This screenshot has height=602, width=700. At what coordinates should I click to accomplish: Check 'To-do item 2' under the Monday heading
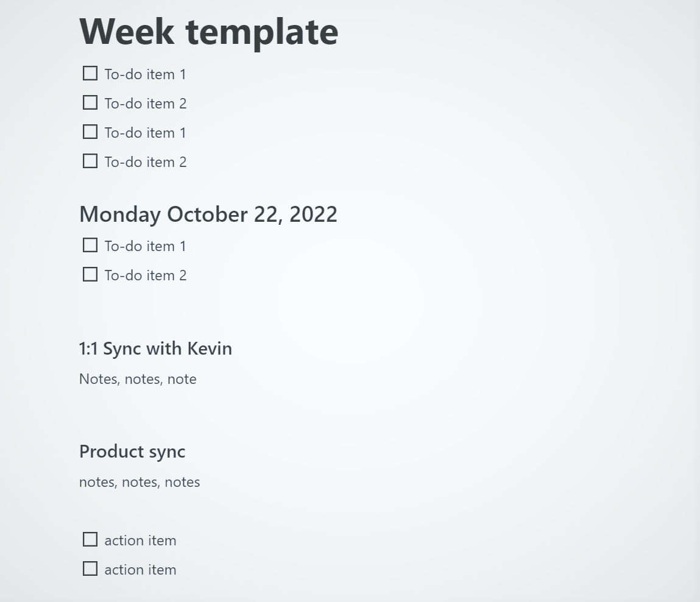tap(90, 274)
